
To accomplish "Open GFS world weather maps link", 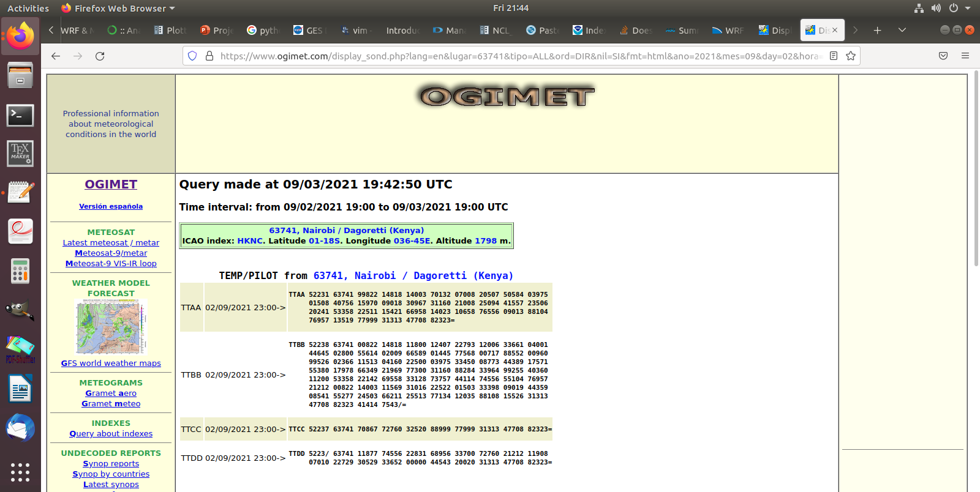I will coord(111,363).
